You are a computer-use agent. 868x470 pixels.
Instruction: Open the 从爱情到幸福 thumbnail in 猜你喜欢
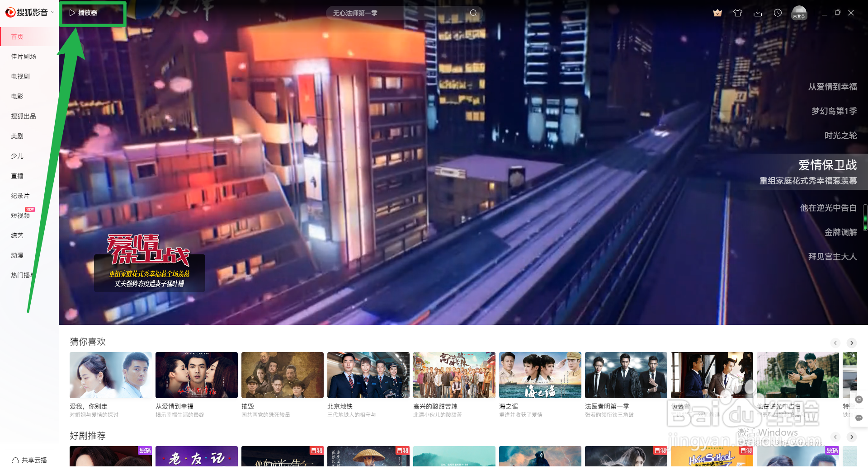point(197,375)
